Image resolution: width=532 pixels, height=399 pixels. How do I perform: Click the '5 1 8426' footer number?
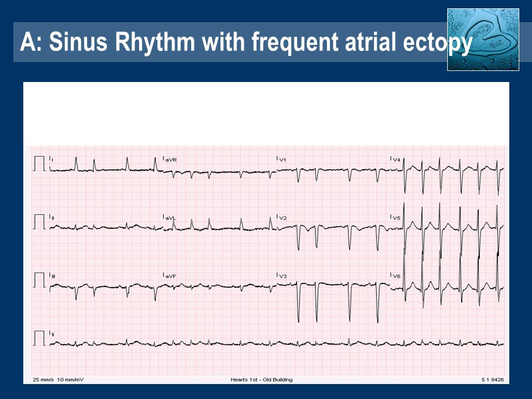pos(493,380)
